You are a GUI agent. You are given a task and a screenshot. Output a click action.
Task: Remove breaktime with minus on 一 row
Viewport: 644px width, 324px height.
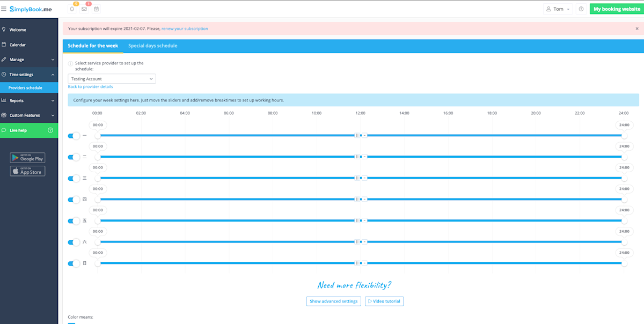coord(364,135)
